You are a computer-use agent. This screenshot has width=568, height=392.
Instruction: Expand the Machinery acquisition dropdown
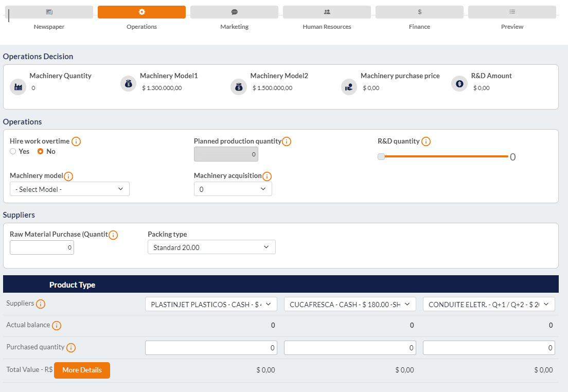tap(233, 189)
